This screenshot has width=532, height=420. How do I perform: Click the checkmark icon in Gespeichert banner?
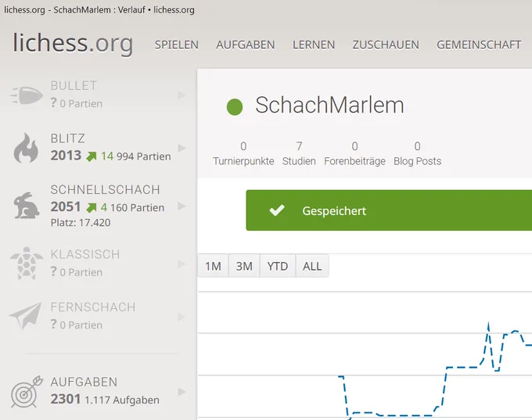click(277, 210)
